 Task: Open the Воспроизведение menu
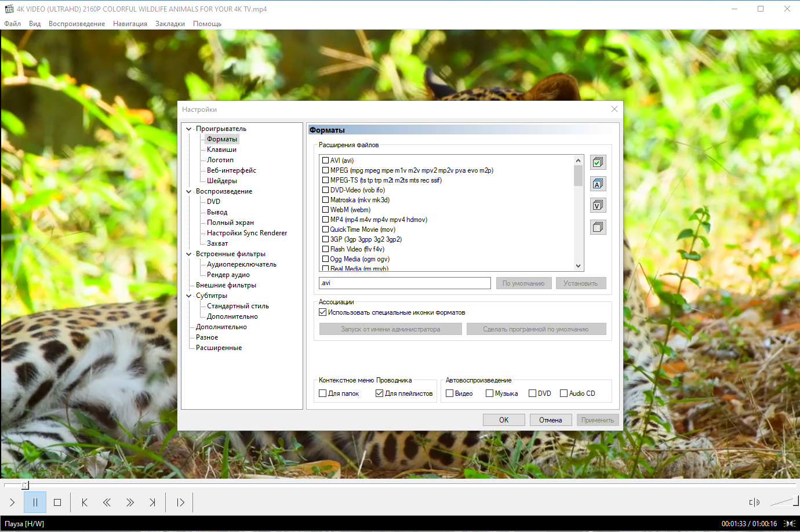(77, 24)
